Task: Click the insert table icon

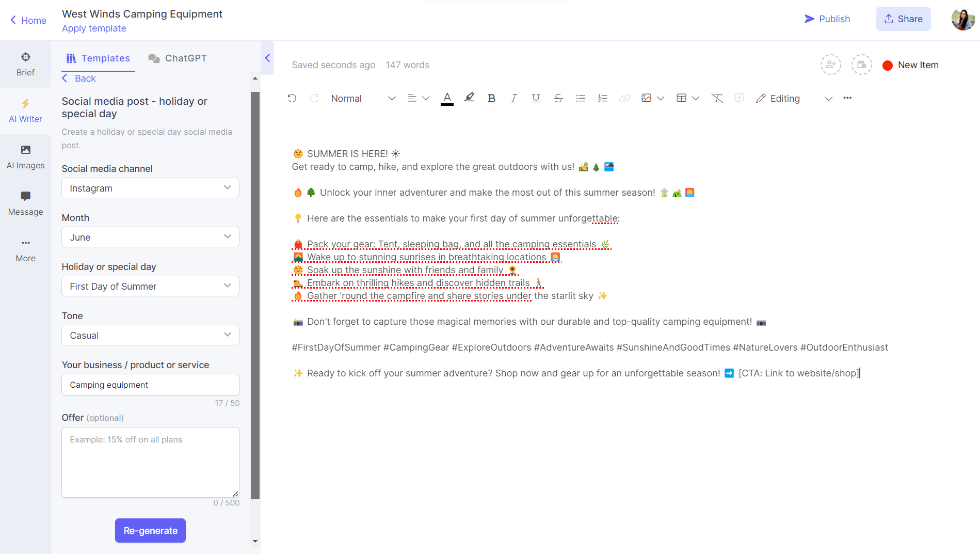Action: (681, 98)
